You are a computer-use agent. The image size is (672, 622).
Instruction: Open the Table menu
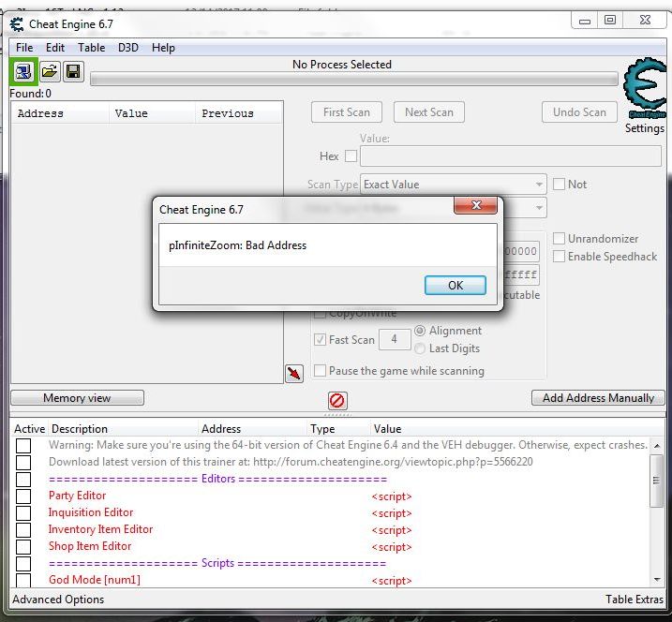pyautogui.click(x=91, y=48)
